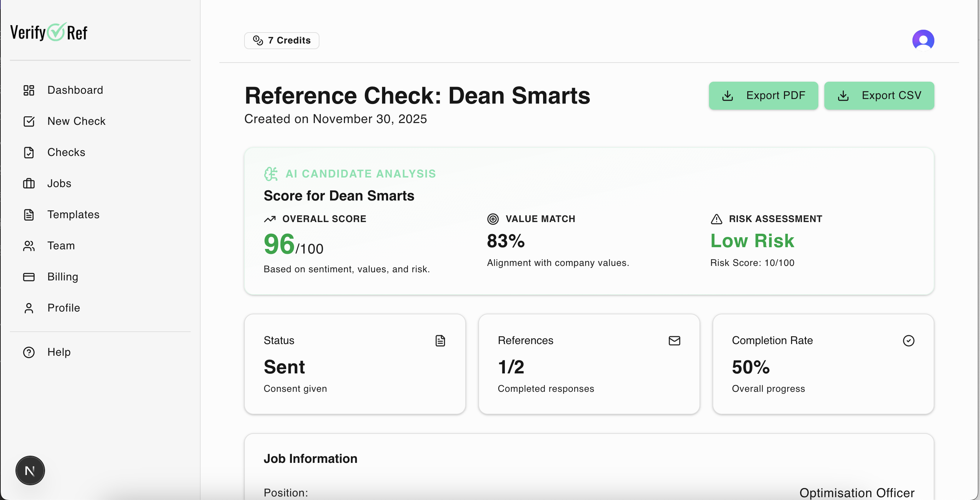Click the round N badge at bottom left
This screenshot has width=980, height=500.
30,470
